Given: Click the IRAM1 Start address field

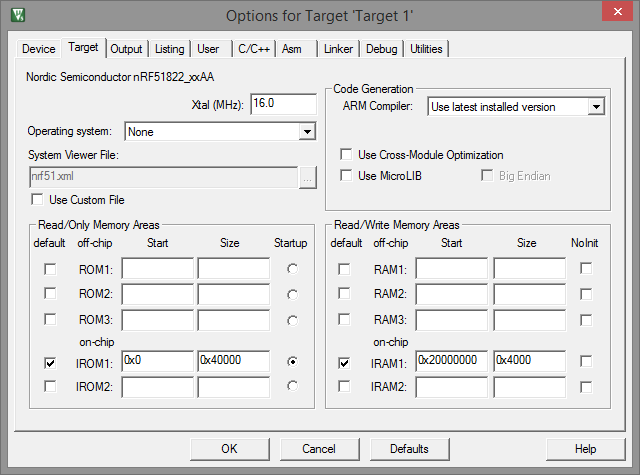Looking at the screenshot, I should coord(452,360).
